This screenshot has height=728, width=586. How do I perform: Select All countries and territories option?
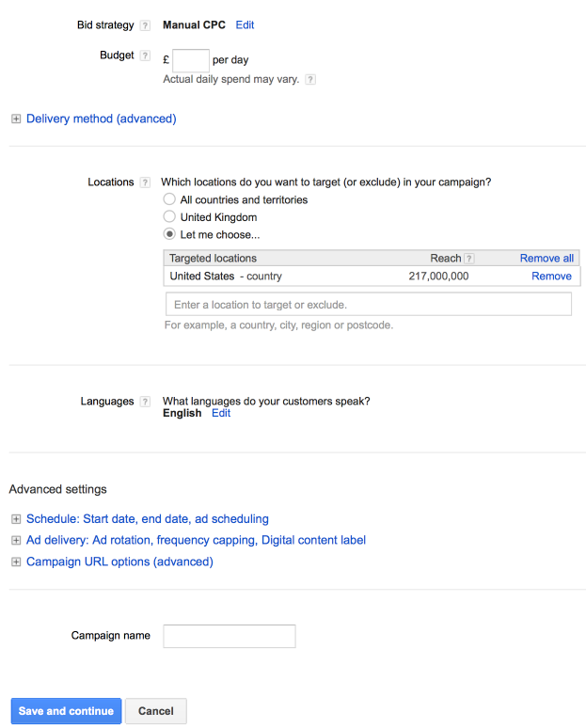point(169,199)
